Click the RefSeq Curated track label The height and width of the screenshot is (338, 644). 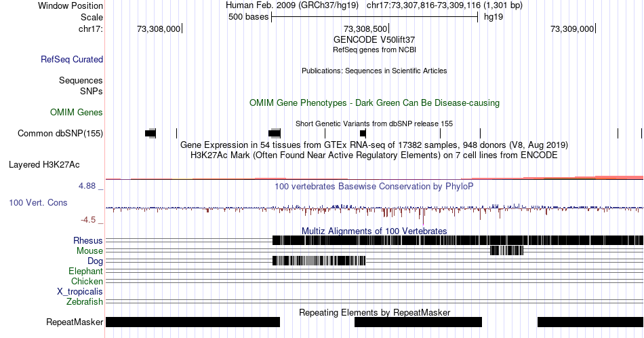[72, 59]
